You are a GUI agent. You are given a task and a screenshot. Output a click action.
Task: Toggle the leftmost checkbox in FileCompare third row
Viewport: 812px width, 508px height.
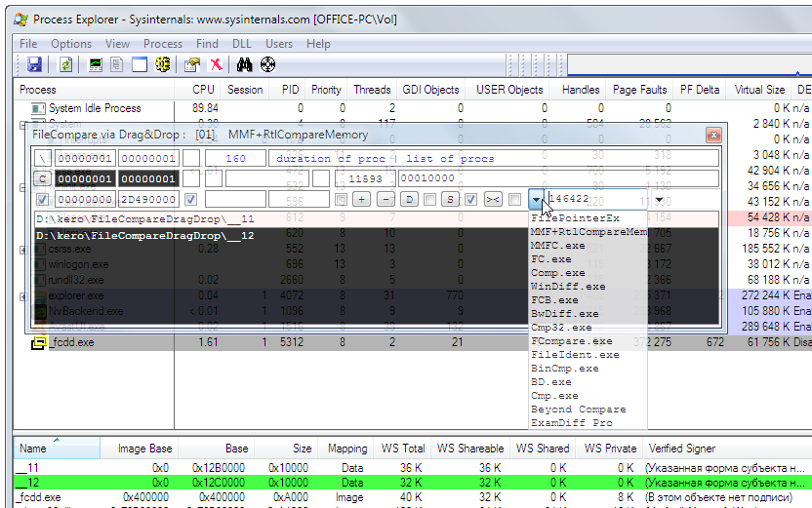click(x=42, y=200)
